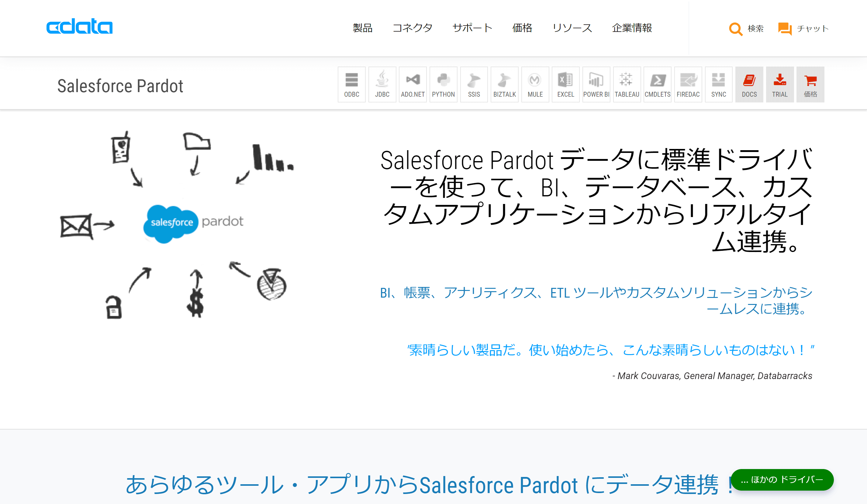Select the MULE connector icon
This screenshot has width=867, height=504.
[x=535, y=84]
